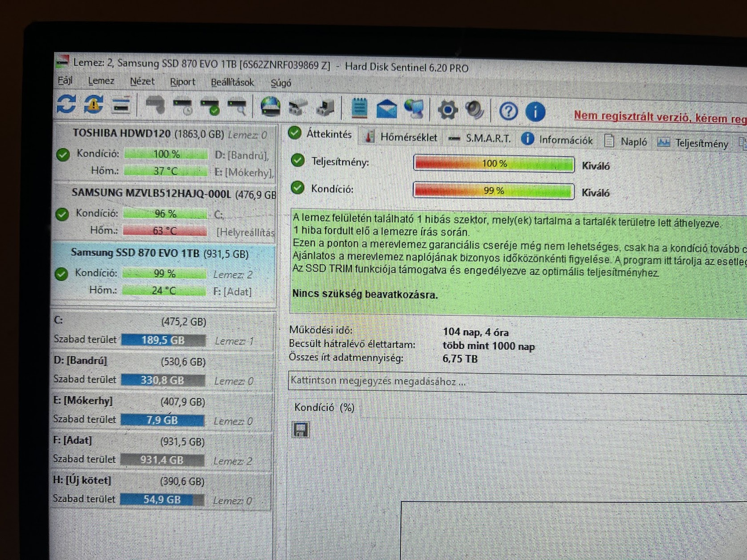Image resolution: width=747 pixels, height=560 pixels.
Task: Click the green check next to SAMSUNG MZVLB512HAJQ Kondíció
Action: pyautogui.click(x=62, y=214)
